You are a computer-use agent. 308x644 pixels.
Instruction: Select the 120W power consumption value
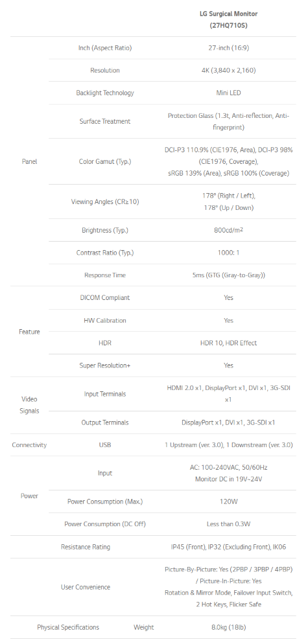tap(229, 502)
